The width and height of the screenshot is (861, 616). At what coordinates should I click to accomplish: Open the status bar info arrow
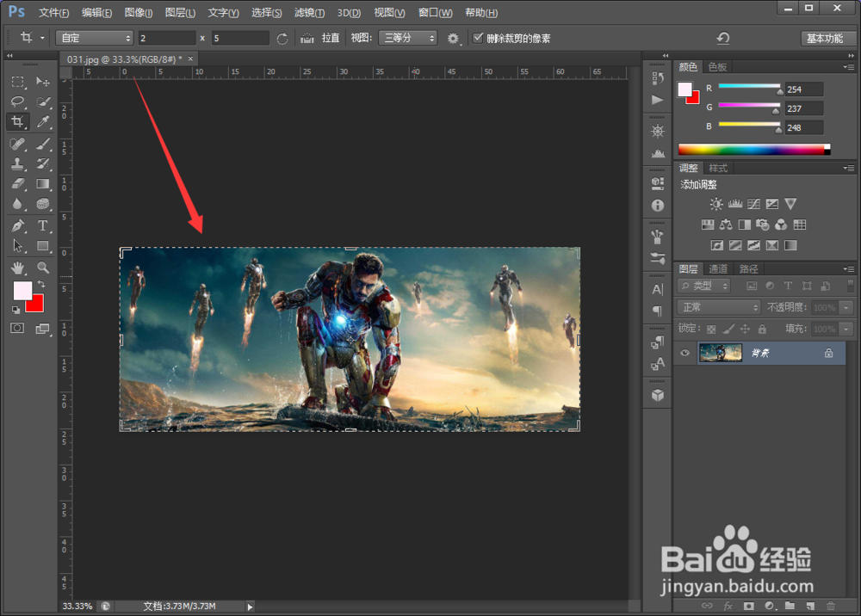pos(250,607)
